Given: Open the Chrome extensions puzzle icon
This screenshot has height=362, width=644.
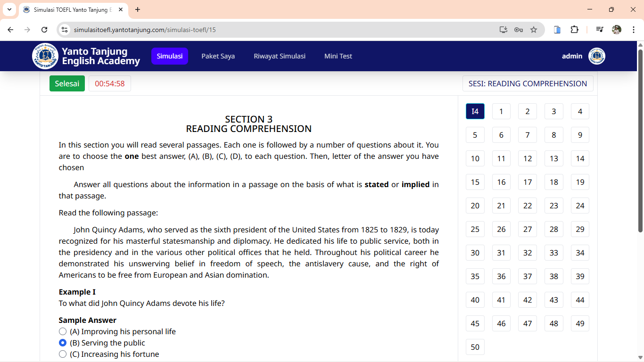Looking at the screenshot, I should [x=574, y=30].
